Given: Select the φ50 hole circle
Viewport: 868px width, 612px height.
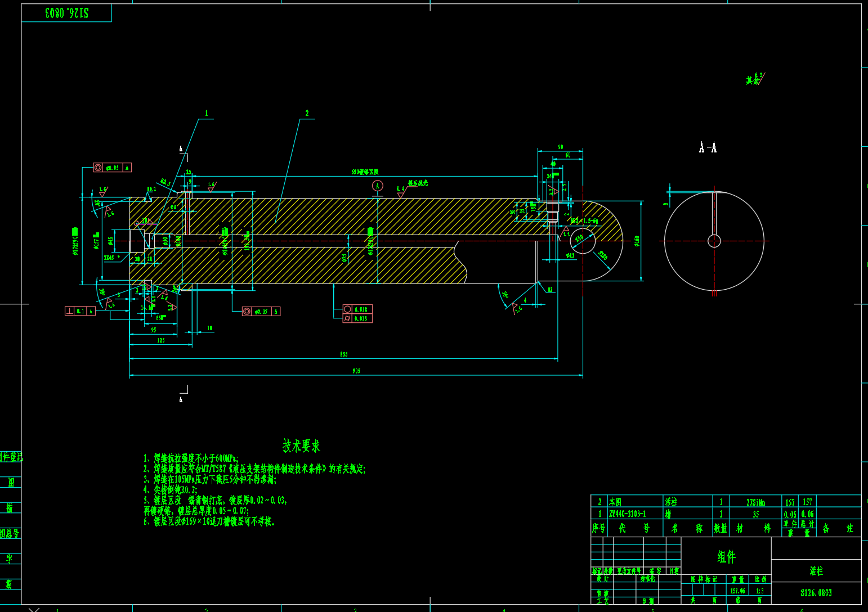Looking at the screenshot, I should coord(583,241).
